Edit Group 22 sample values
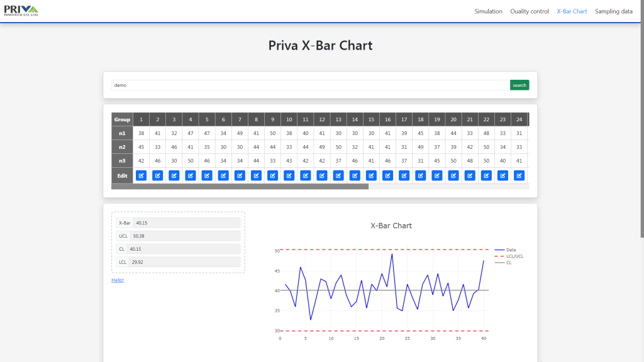 (x=486, y=176)
